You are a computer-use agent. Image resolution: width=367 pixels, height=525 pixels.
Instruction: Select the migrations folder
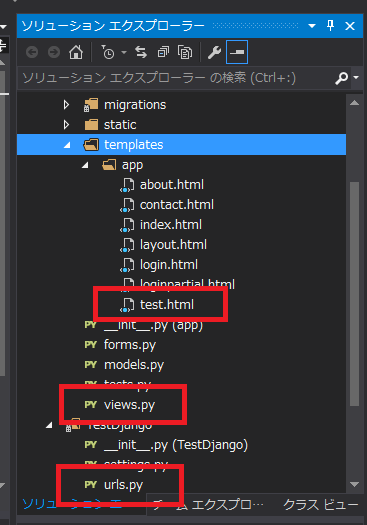(135, 105)
